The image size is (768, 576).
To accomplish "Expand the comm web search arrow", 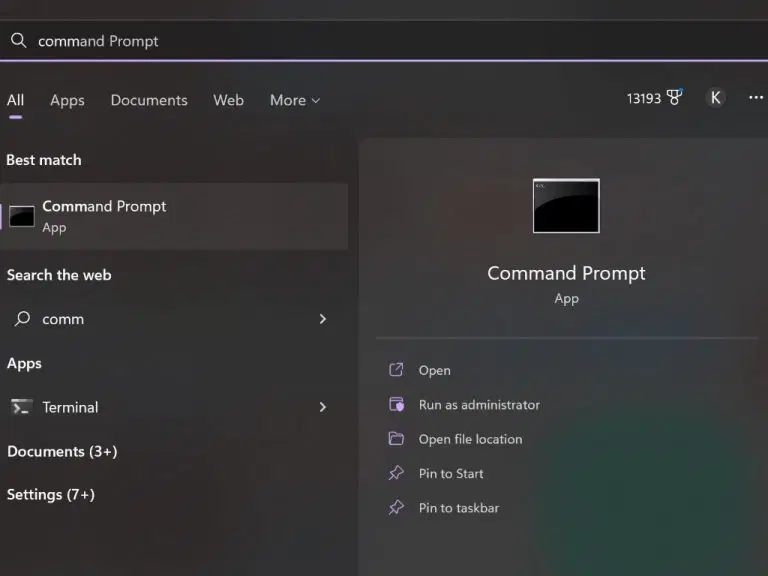I will coord(322,319).
